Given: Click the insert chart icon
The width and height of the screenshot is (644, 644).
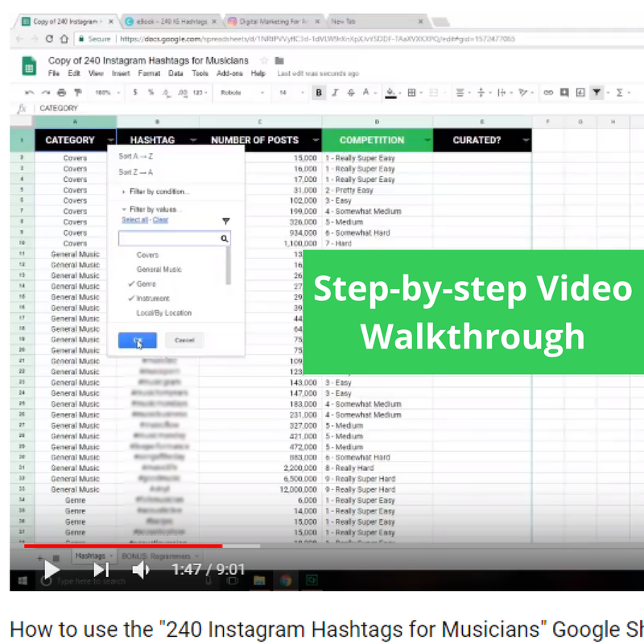Looking at the screenshot, I should (x=580, y=93).
